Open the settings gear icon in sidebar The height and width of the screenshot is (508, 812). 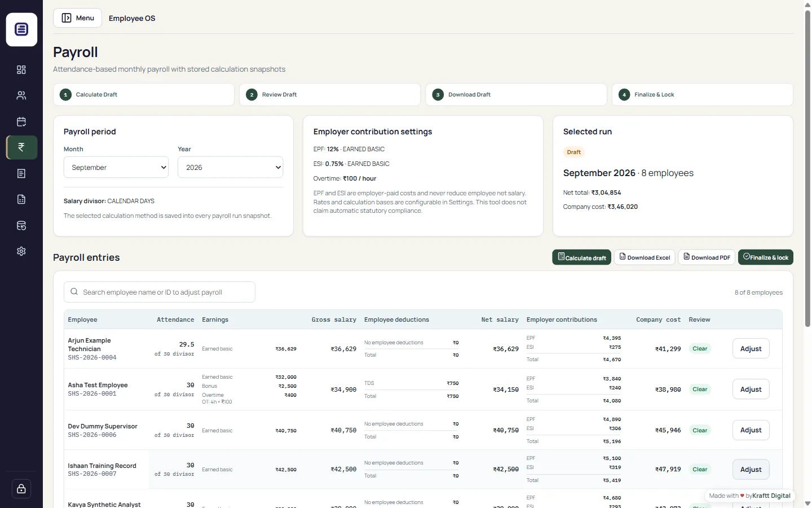point(21,251)
